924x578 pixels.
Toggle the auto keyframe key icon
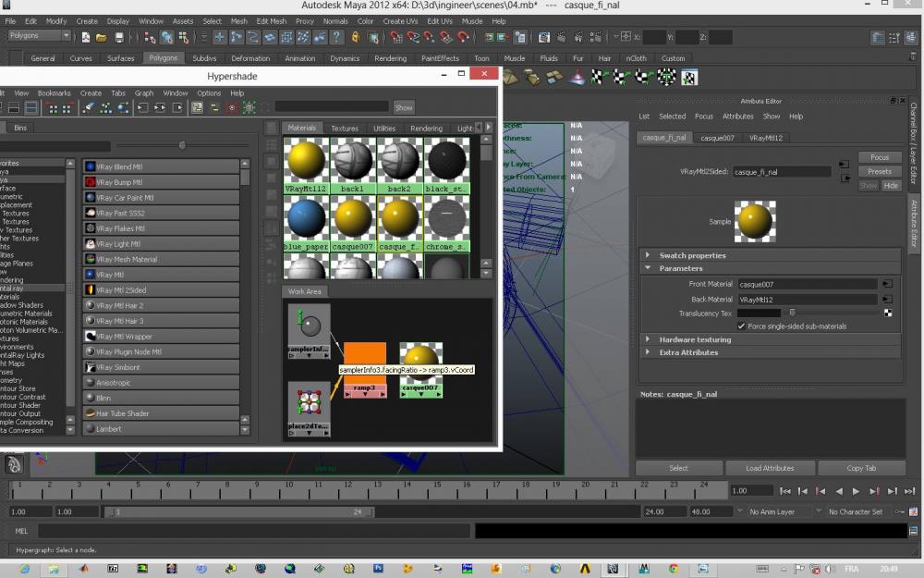(900, 512)
